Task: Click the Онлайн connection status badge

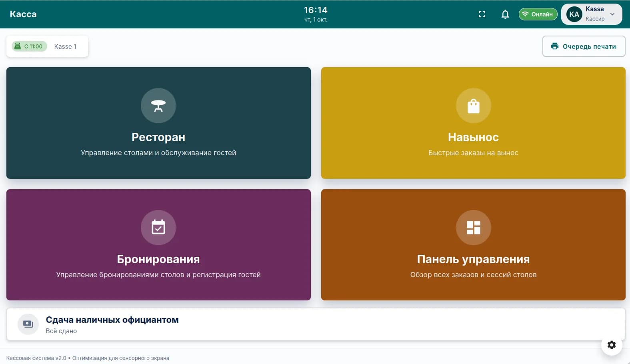Action: [538, 14]
